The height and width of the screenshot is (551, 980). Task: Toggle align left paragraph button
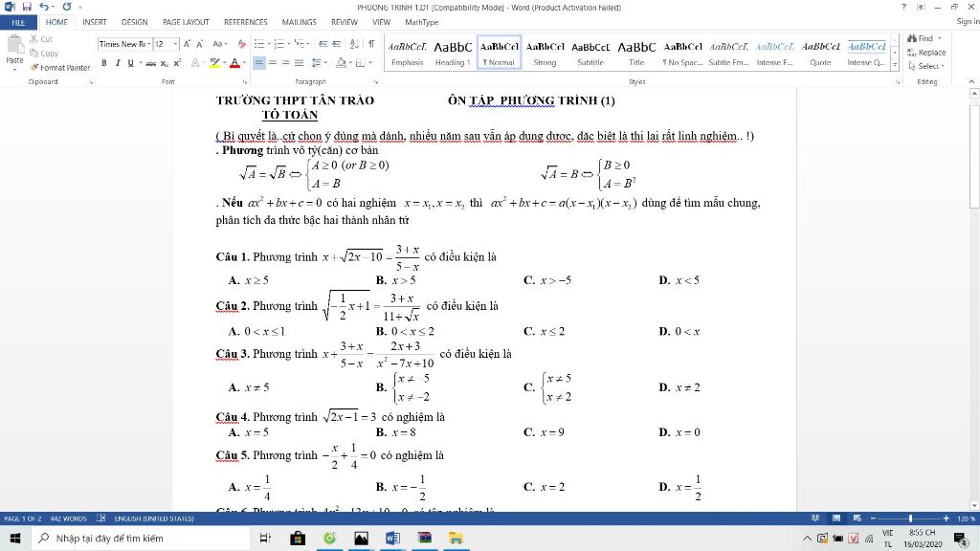click(x=258, y=62)
